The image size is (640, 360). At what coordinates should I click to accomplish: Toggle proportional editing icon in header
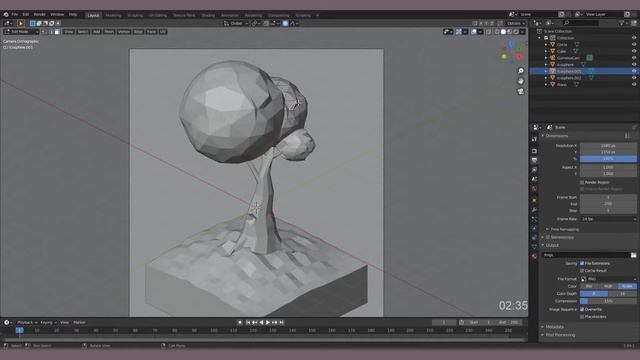285,23
